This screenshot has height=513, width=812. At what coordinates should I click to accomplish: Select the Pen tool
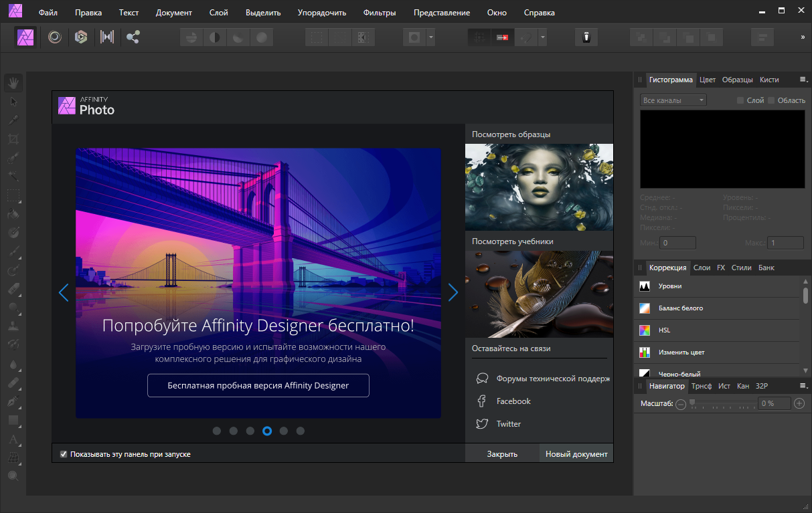[13, 402]
